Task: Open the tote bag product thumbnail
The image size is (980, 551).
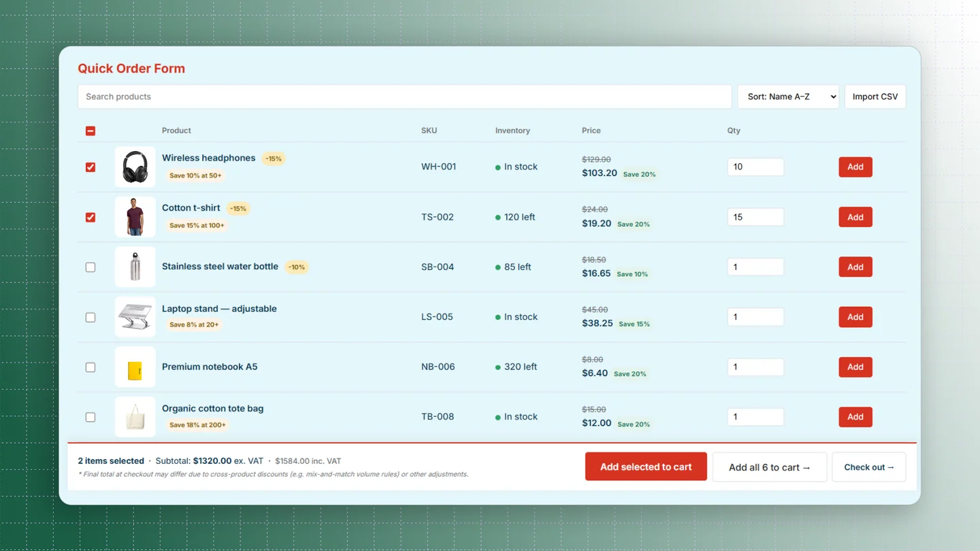Action: pos(135,417)
